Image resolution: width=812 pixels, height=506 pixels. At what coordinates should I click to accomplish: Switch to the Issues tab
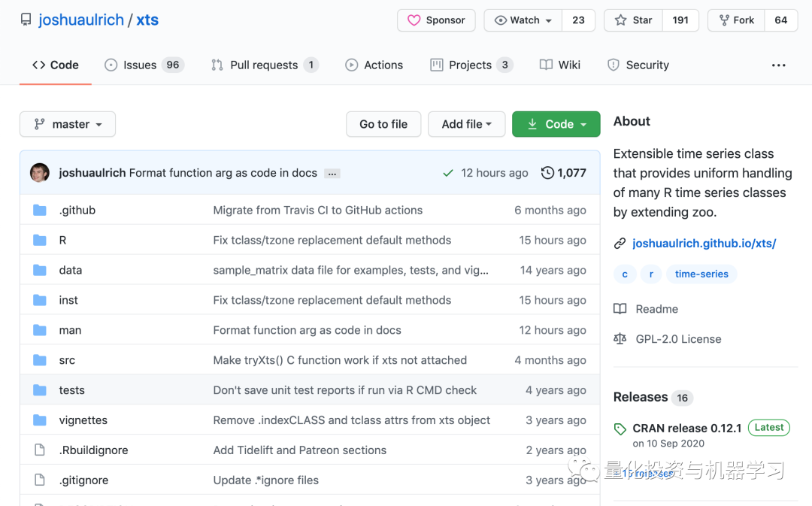(x=143, y=65)
